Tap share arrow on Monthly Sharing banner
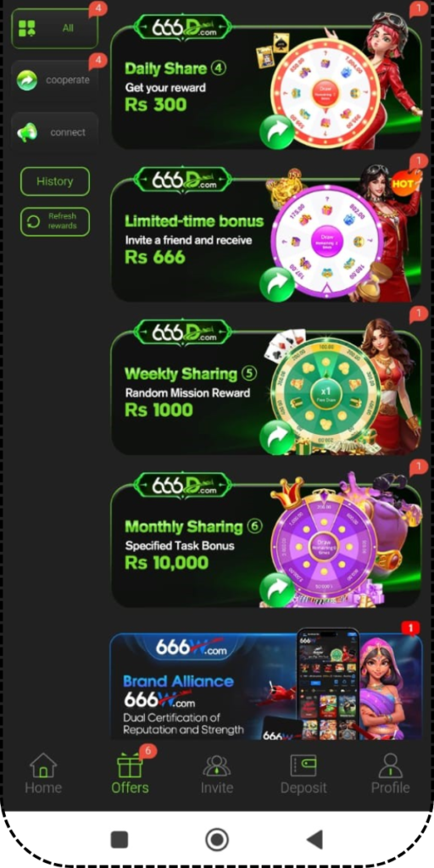The image size is (434, 868). (277, 590)
